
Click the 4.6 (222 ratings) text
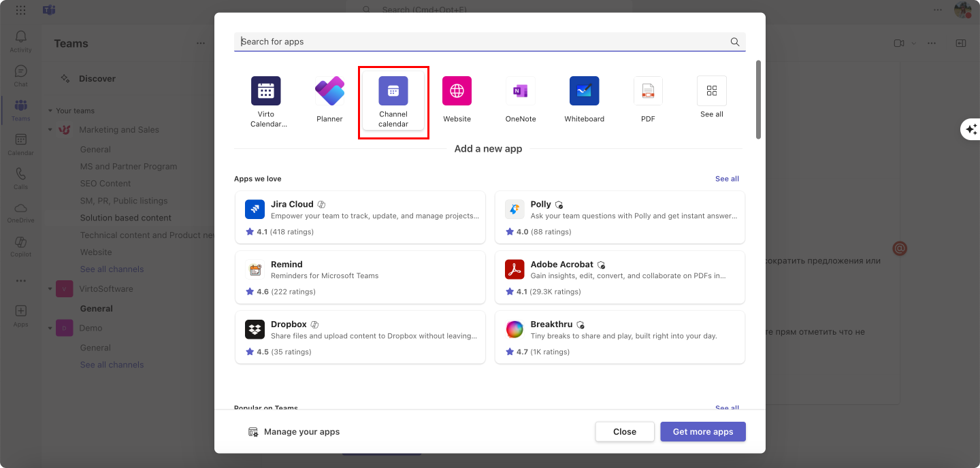pos(286,292)
